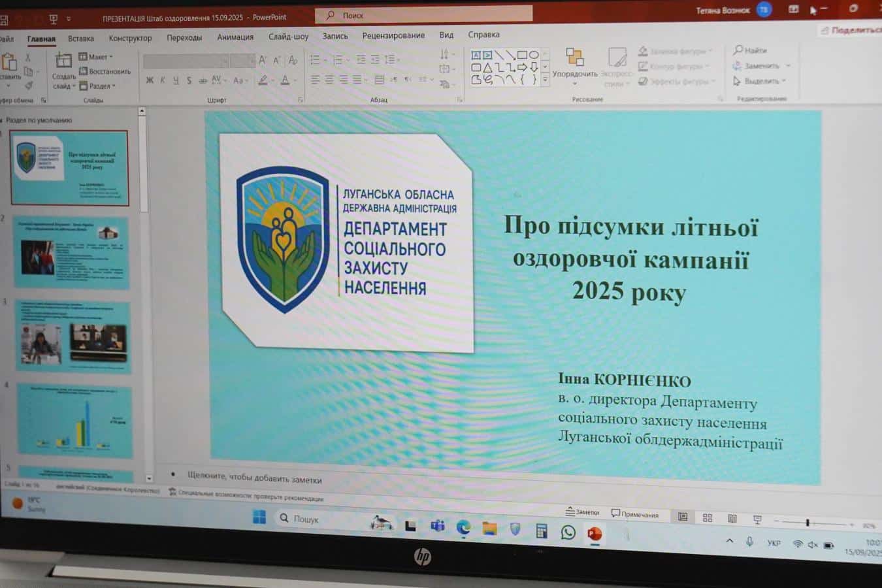Select the rectangle shape in shapes gallery
Screen dimensions: 882x588
click(522, 55)
